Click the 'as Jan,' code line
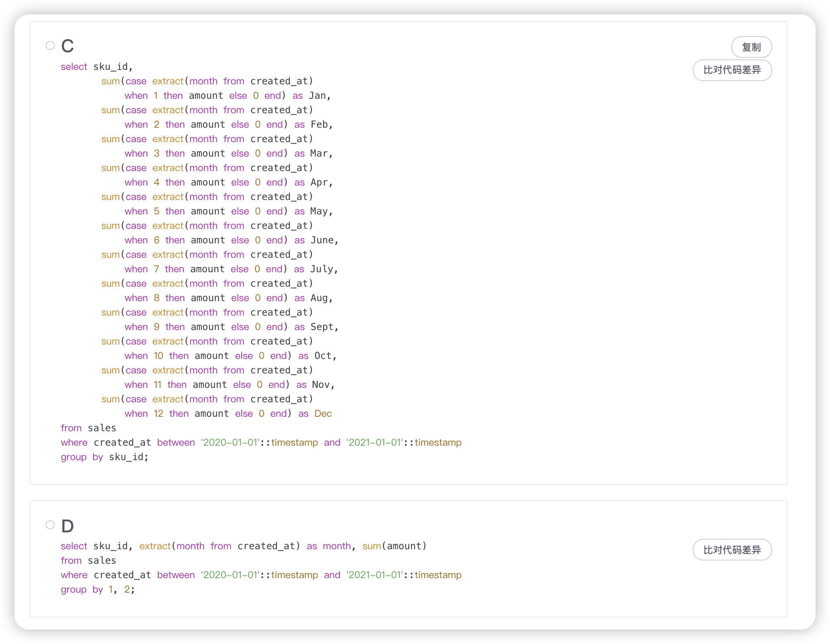The width and height of the screenshot is (830, 644). coord(228,96)
